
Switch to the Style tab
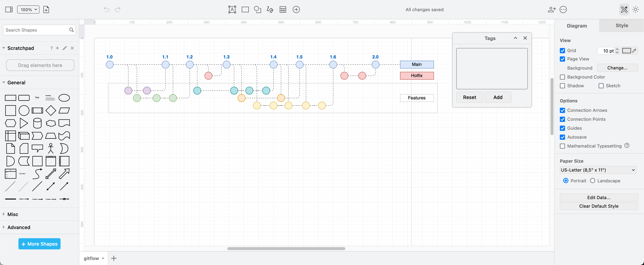(622, 25)
